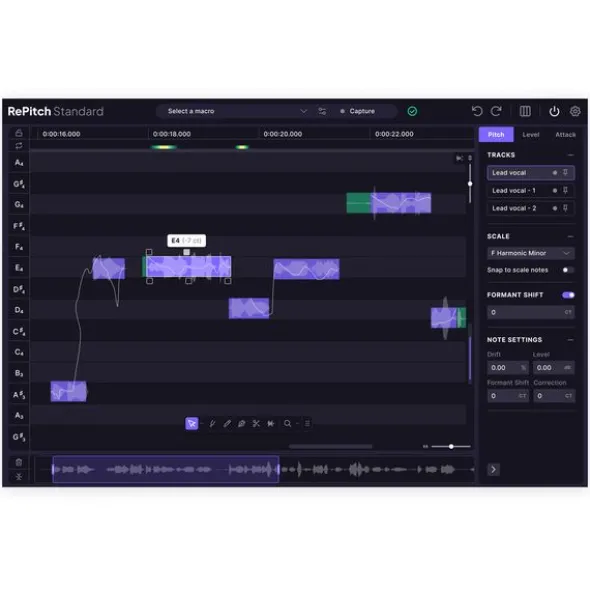Select the arrow pointer tool

point(192,423)
